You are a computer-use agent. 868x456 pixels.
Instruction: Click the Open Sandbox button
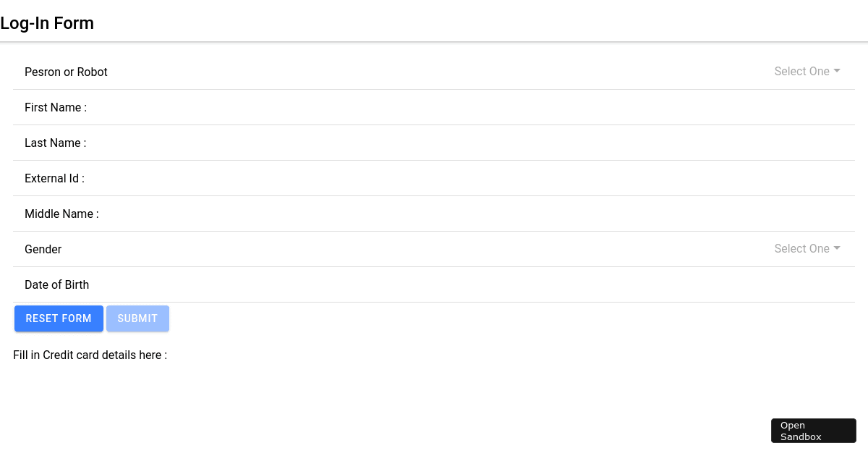[x=813, y=431]
